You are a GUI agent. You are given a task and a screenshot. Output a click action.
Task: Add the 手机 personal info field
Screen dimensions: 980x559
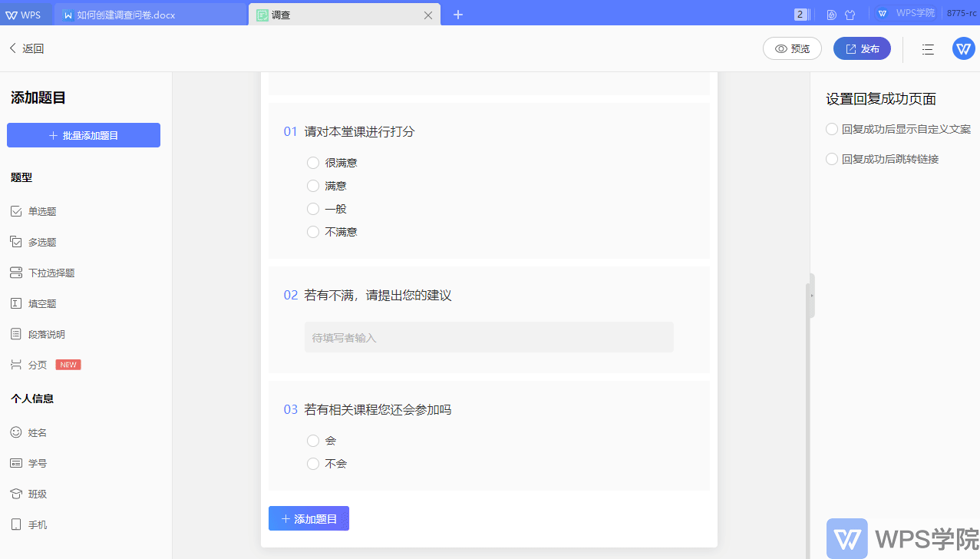pos(36,524)
